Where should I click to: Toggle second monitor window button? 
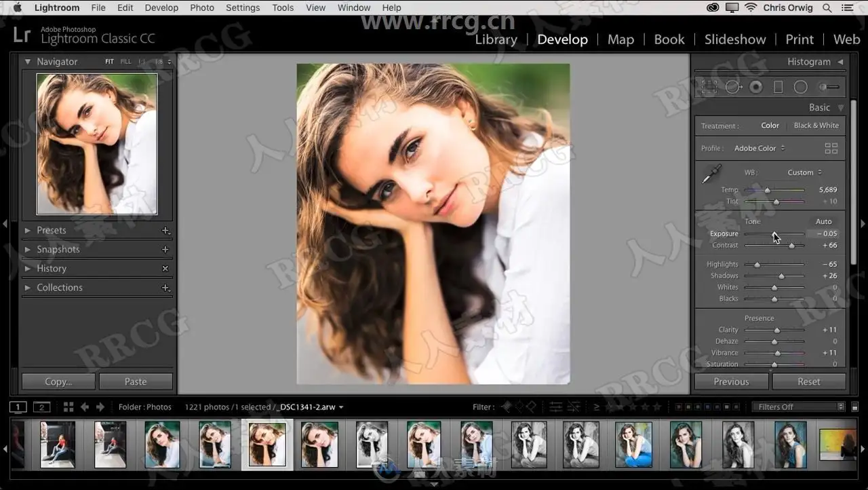(x=42, y=407)
